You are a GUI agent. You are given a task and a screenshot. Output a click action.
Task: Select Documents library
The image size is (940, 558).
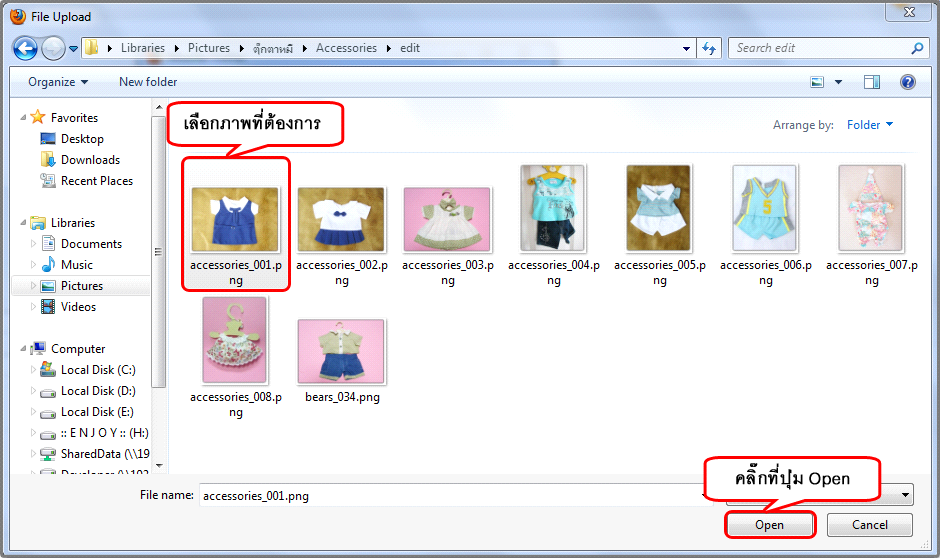(x=91, y=243)
